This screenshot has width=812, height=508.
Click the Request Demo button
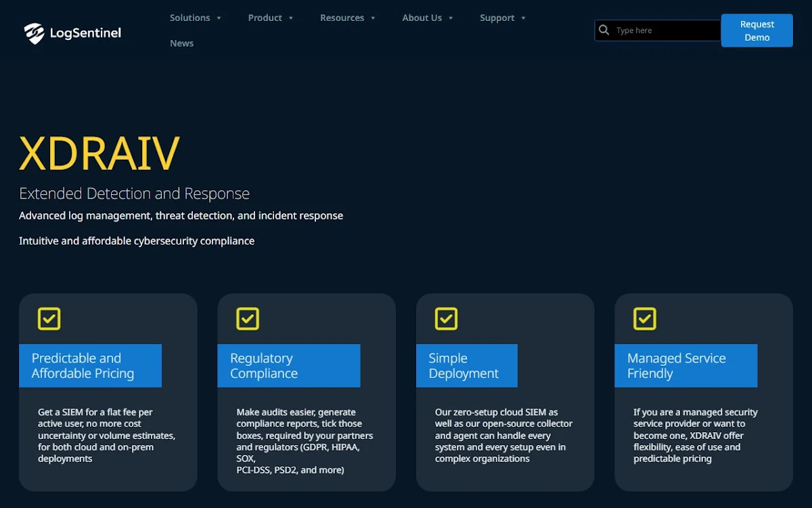[757, 30]
